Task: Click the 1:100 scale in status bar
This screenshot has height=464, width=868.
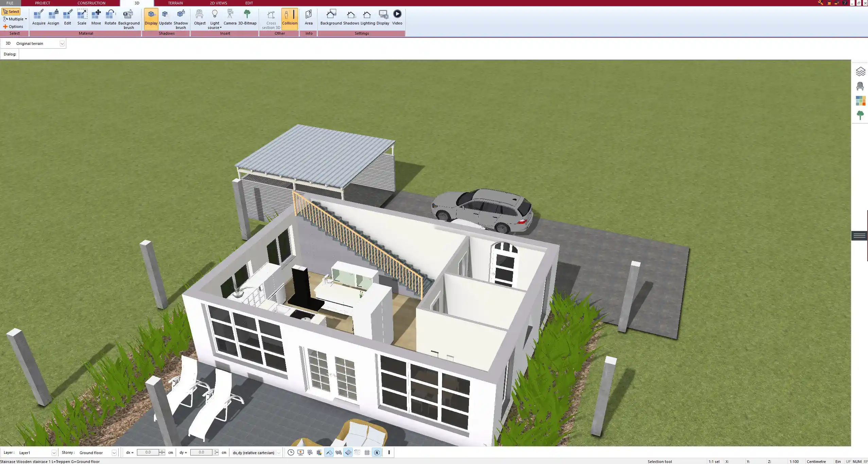Action: [x=794, y=462]
